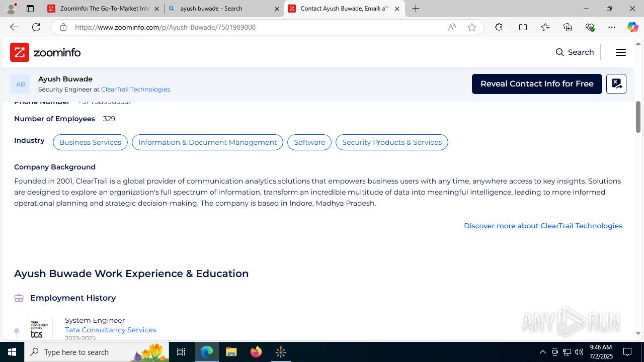Click the AB avatar badge
This screenshot has width=644, height=362.
20,84
